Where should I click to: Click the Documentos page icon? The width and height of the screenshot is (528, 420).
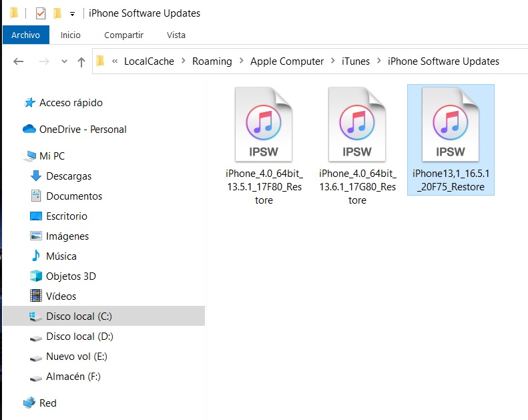click(x=36, y=196)
